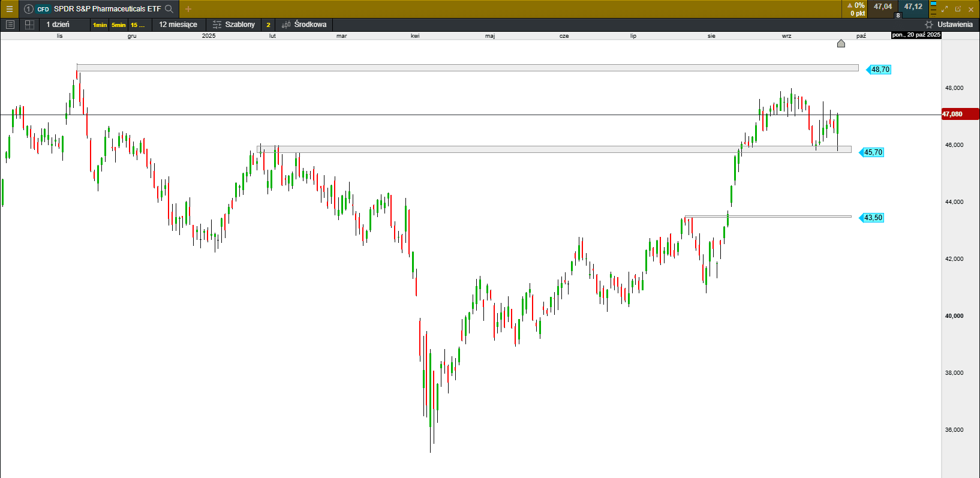This screenshot has height=478, width=980.
Task: Expand the chart to fullscreen
Action: point(945,9)
